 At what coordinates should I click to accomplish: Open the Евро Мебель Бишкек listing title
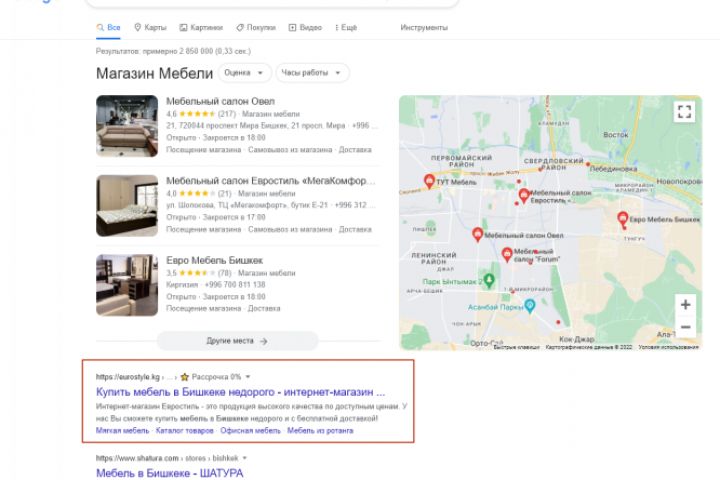[x=214, y=260]
